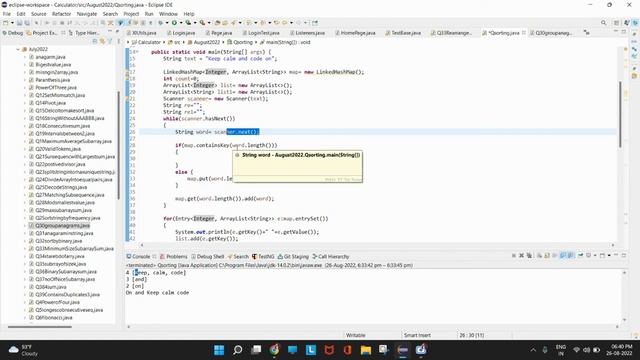This screenshot has width=640, height=360.
Task: Click Qsorting class in breadcrumb
Action: point(240,42)
